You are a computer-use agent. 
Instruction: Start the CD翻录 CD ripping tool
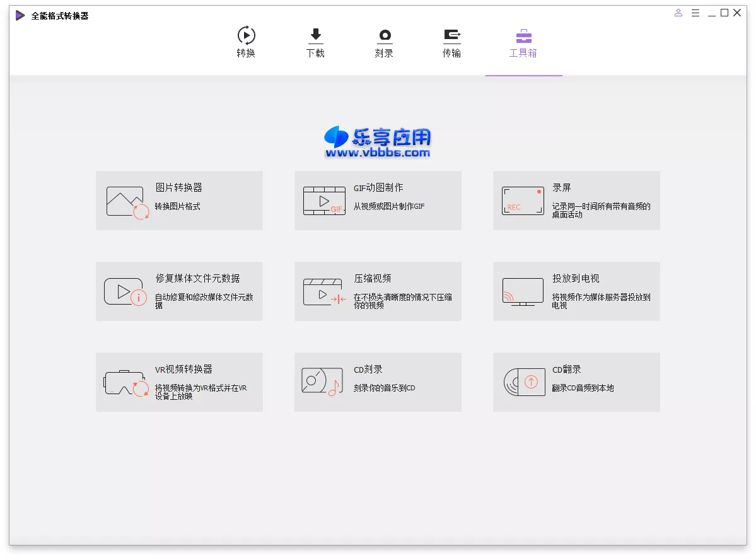[576, 382]
